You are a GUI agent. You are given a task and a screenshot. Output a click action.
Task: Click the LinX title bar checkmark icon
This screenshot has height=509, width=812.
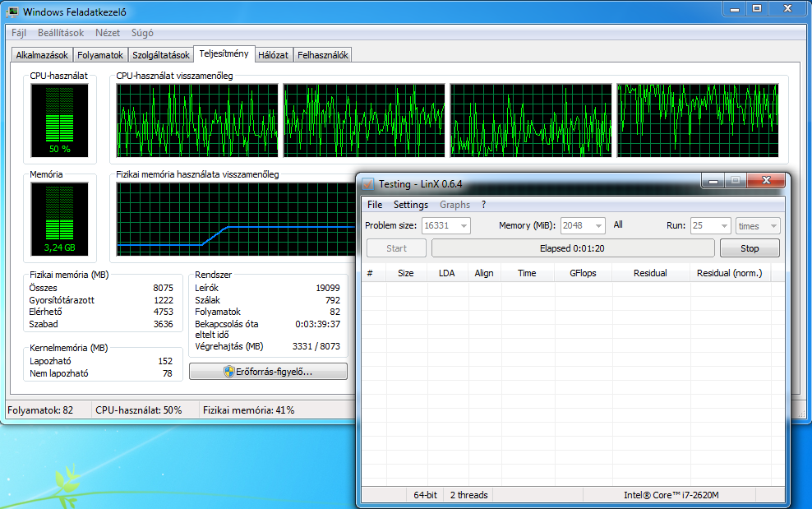(368, 184)
